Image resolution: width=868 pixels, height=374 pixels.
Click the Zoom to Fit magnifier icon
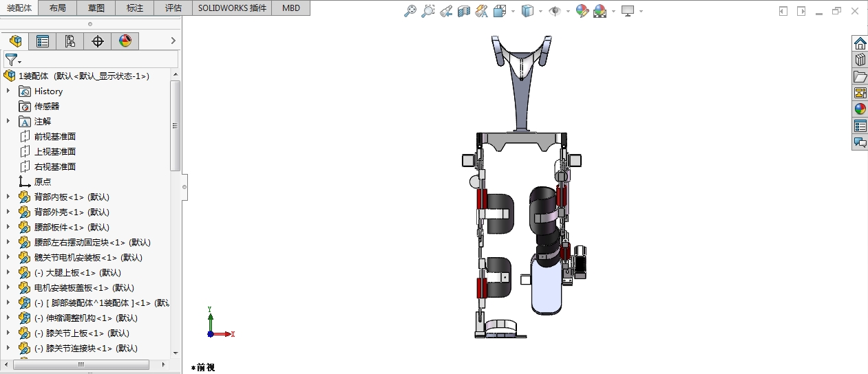410,11
